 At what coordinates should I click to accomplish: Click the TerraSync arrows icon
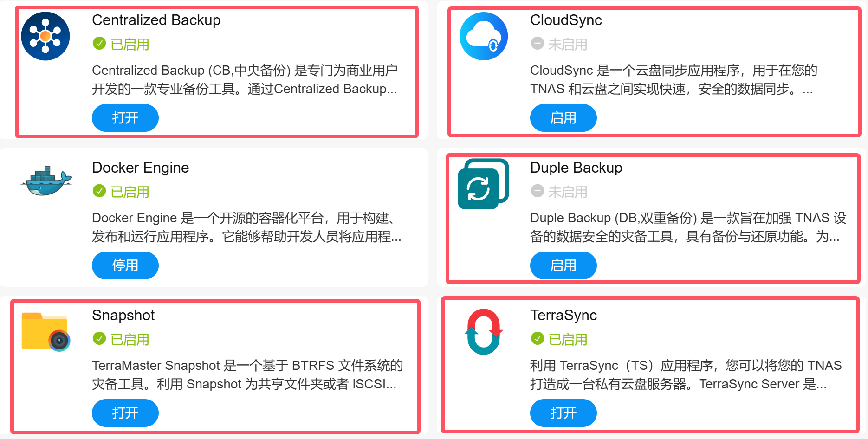point(484,331)
